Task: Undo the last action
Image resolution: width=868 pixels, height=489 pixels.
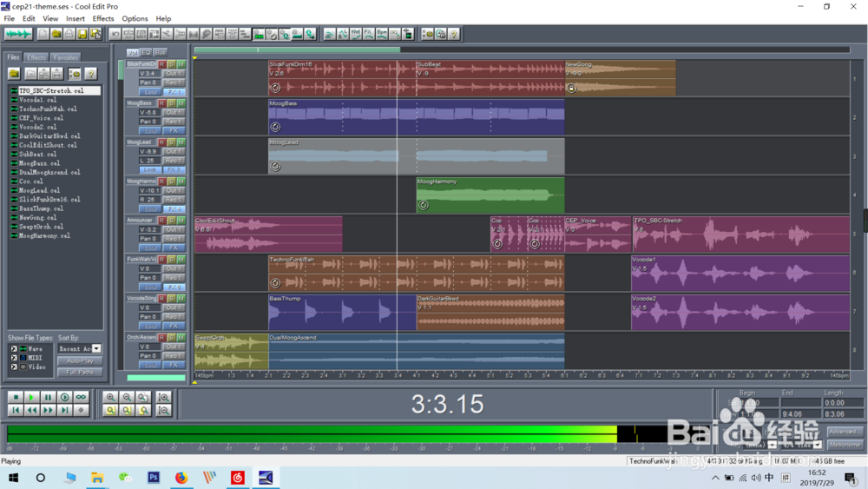Action: tap(115, 35)
